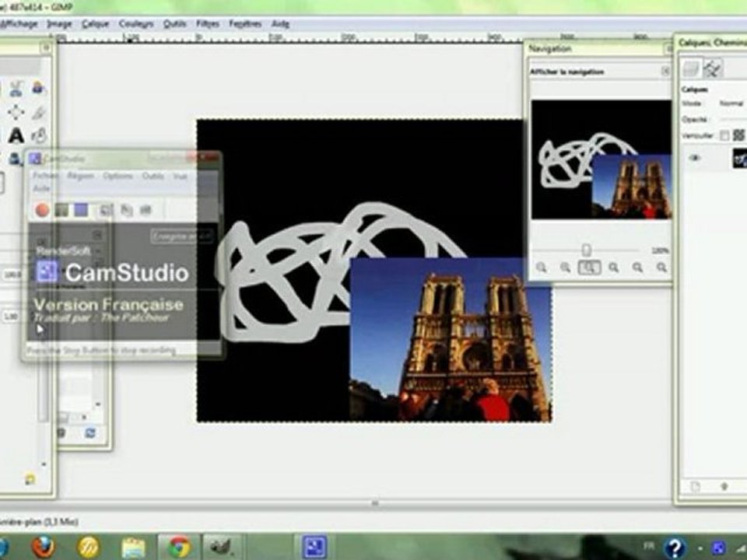Viewport: 747px width, 560px height.
Task: Toggle the layer visibility eye icon
Action: tap(695, 158)
